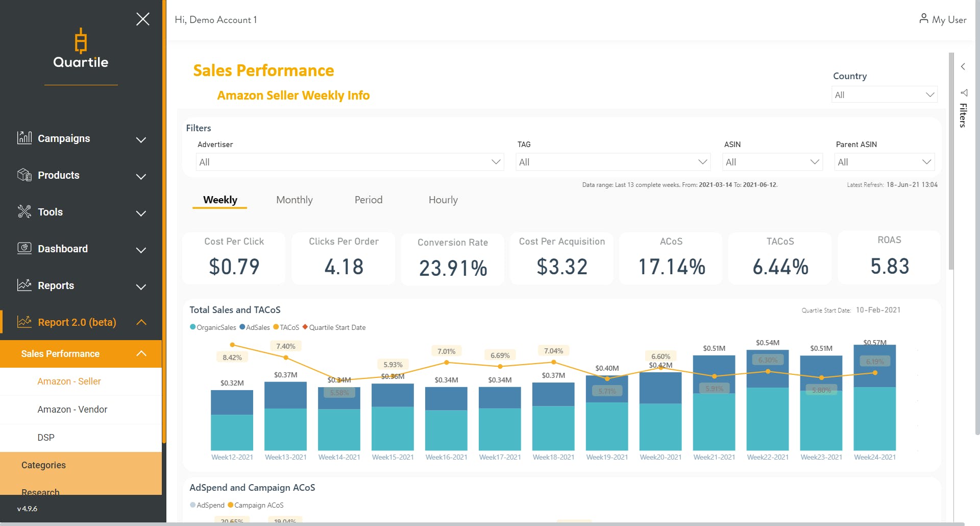Click the Week24-2021 AdSales bar segment
980x526 pixels.
[874, 366]
